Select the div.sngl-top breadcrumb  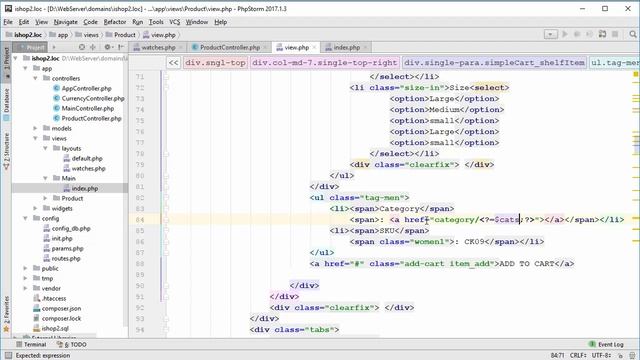(215, 63)
